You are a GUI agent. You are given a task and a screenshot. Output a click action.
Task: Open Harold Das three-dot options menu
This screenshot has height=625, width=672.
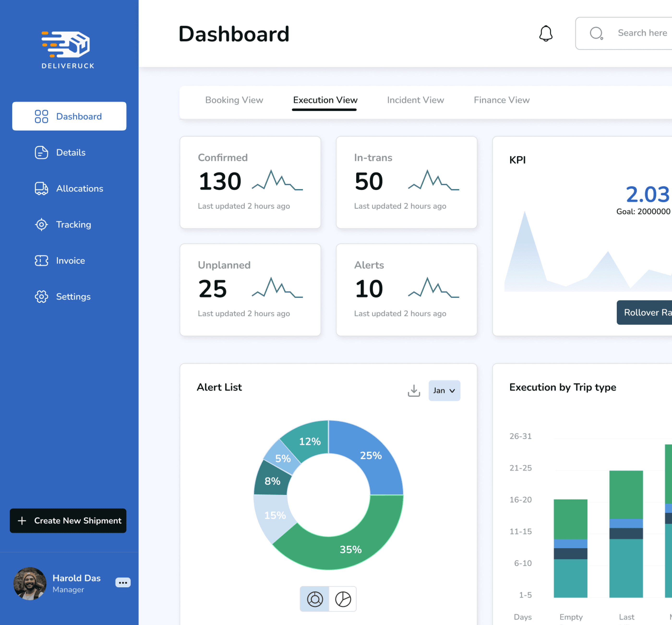[123, 583]
